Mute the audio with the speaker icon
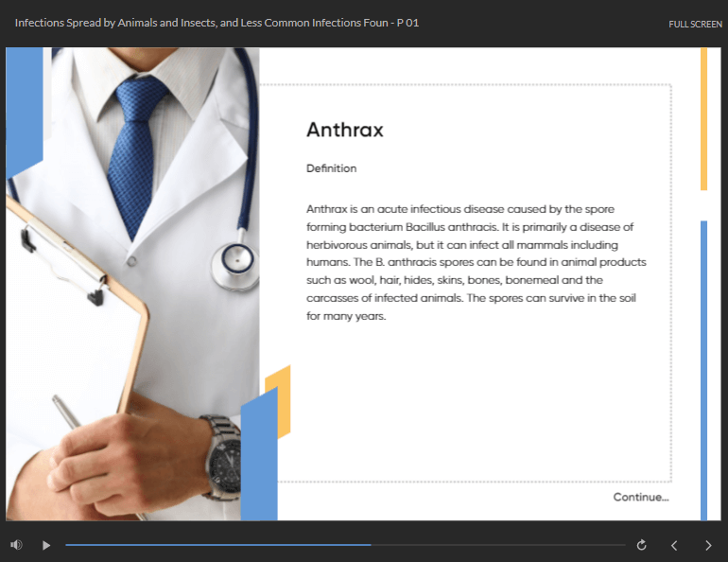Image resolution: width=728 pixels, height=562 pixels. tap(16, 545)
